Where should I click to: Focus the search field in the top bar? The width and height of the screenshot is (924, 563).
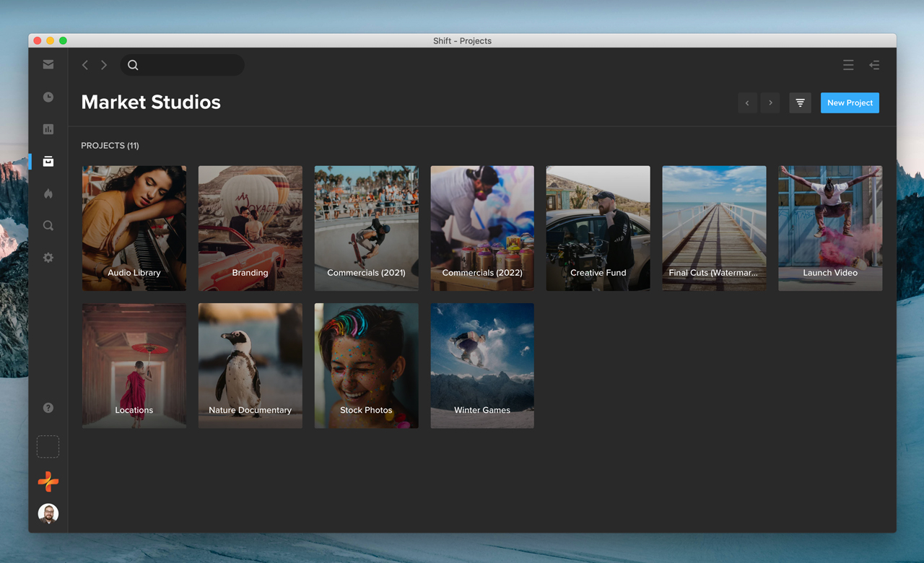[182, 65]
